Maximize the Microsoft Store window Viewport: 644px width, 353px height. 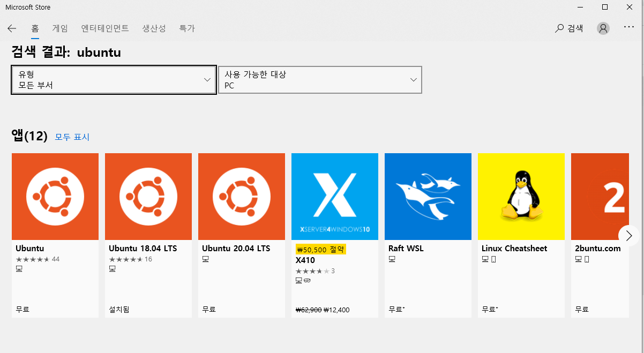point(605,7)
